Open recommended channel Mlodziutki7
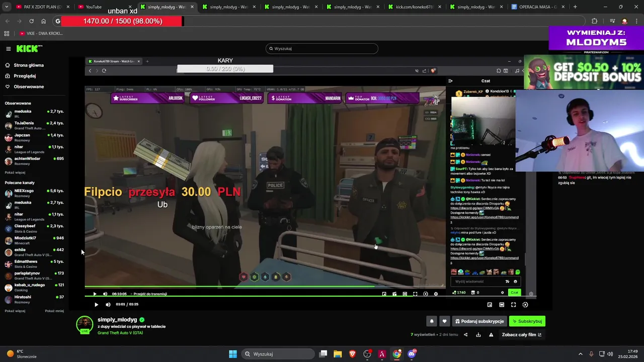The image size is (644, 362). [34, 240]
